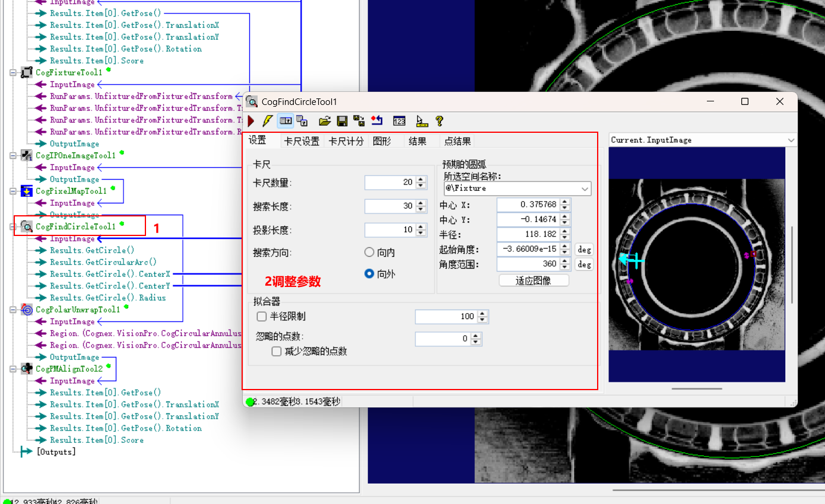Select the [Outputs] tree row
The height and width of the screenshot is (504, 825).
pos(56,452)
